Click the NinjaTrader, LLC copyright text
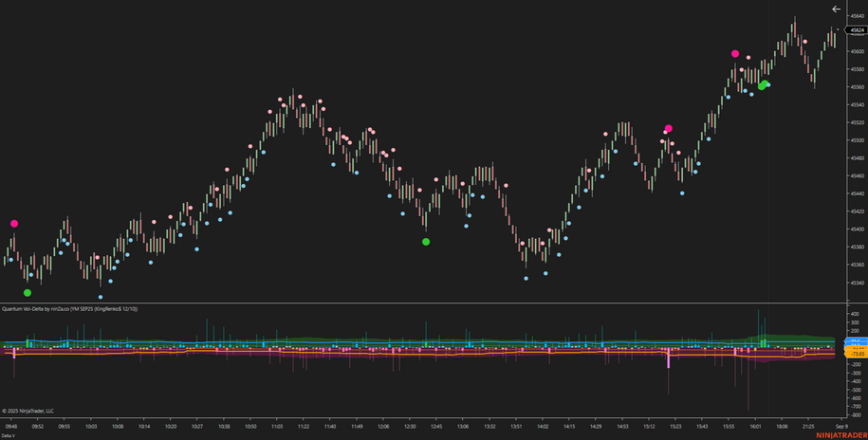 tap(28, 411)
